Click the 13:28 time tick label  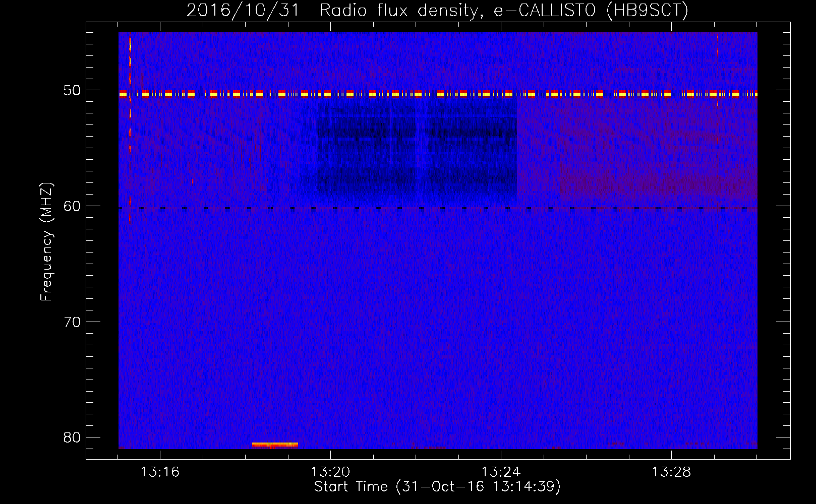[671, 472]
